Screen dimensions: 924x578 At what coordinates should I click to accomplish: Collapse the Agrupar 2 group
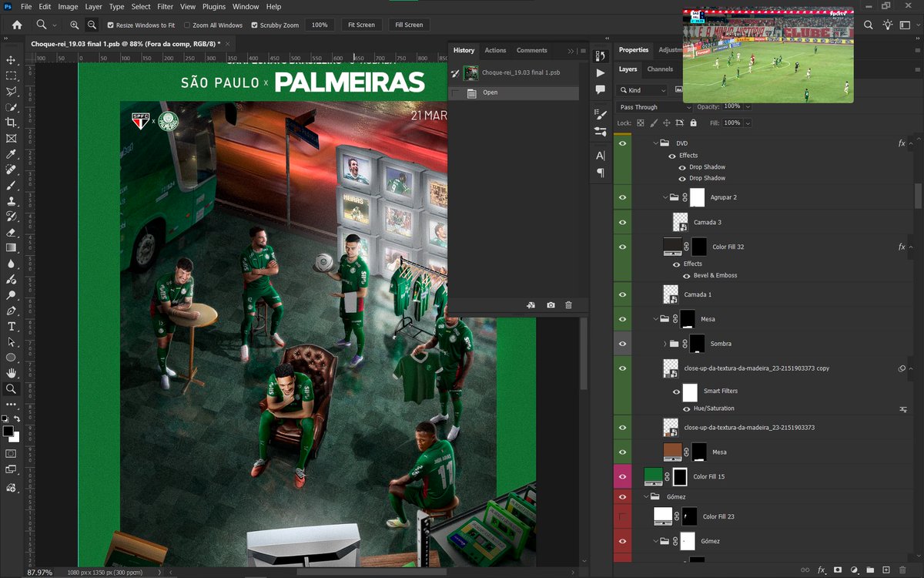(x=665, y=197)
